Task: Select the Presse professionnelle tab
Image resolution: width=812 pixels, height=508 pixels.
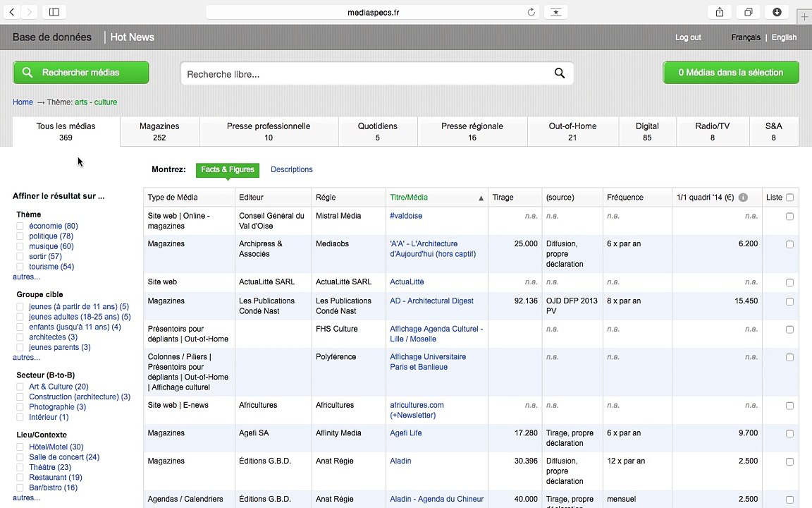Action: (x=269, y=132)
